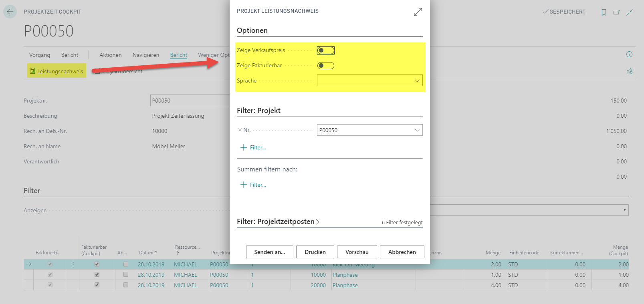The width and height of the screenshot is (644, 304).
Task: Click the Gespeichert status text
Action: [567, 12]
